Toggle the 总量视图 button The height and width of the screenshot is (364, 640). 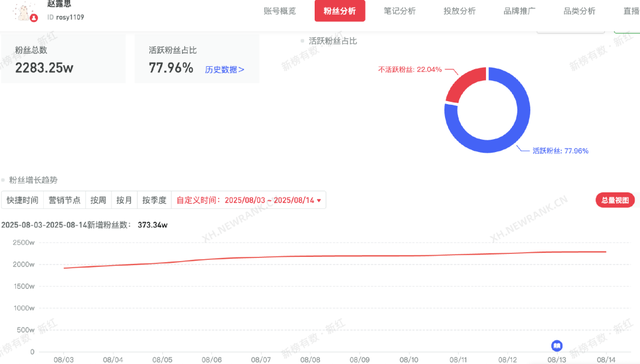[x=615, y=200]
